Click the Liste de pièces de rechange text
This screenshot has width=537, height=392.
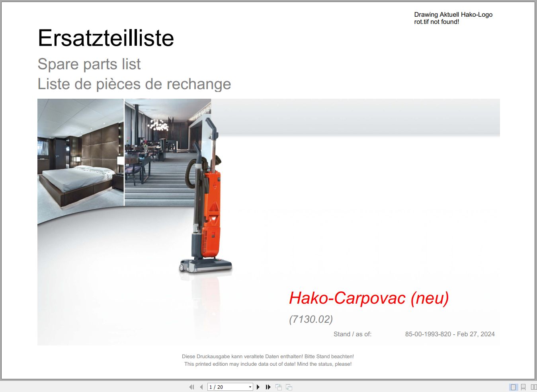[134, 84]
